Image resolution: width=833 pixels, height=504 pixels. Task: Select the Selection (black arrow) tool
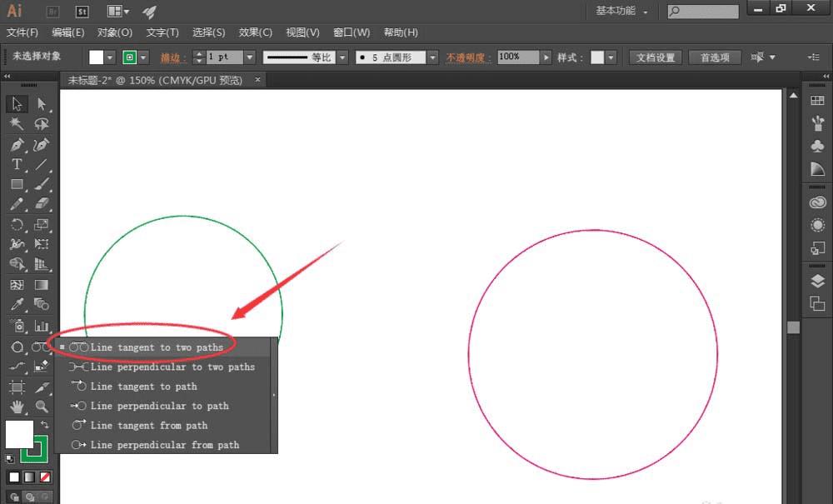pos(17,103)
